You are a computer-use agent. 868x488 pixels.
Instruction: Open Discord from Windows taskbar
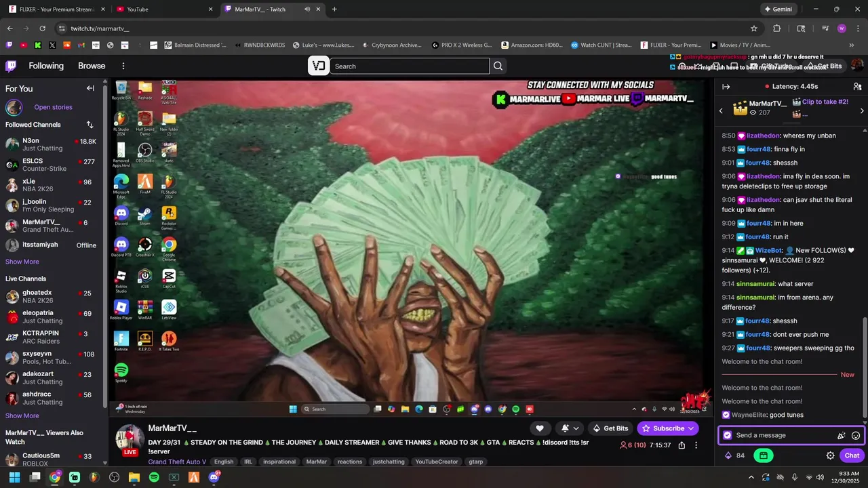pyautogui.click(x=214, y=477)
